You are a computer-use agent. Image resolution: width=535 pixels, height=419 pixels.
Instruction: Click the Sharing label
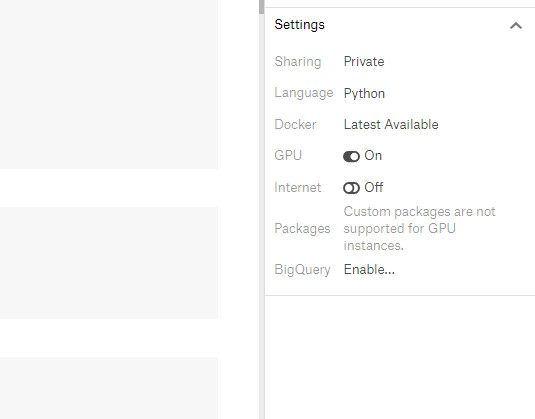pos(298,61)
